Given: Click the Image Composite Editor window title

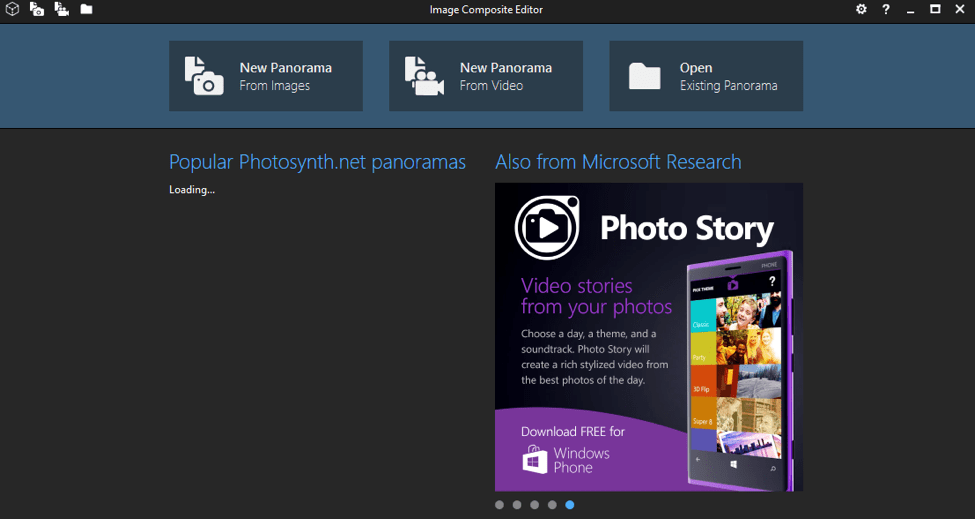Looking at the screenshot, I should tap(486, 9).
